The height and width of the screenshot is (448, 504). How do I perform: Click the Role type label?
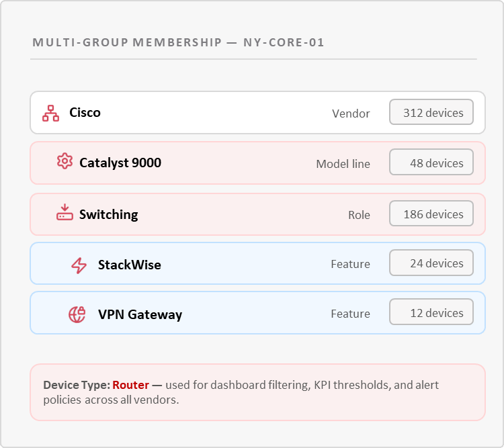[x=359, y=215]
